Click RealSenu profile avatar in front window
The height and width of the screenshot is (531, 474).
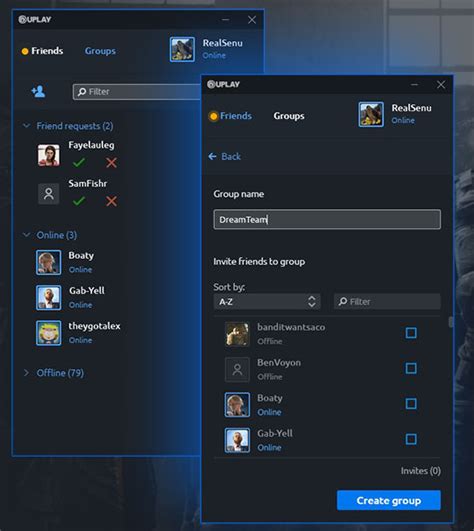[371, 114]
